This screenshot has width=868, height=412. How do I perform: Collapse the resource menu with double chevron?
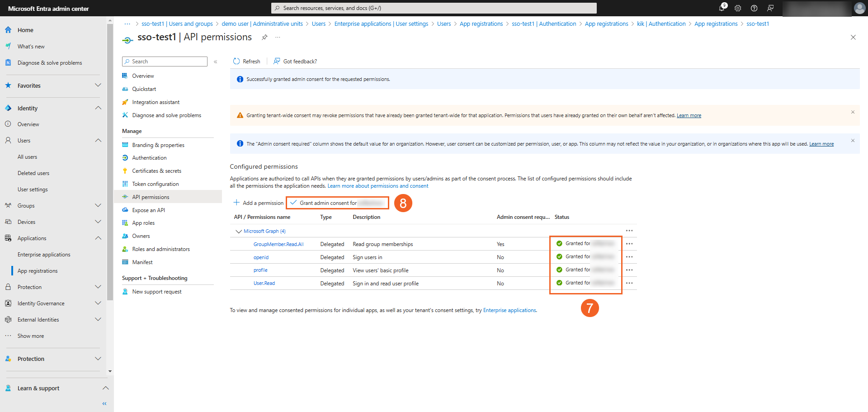(216, 62)
